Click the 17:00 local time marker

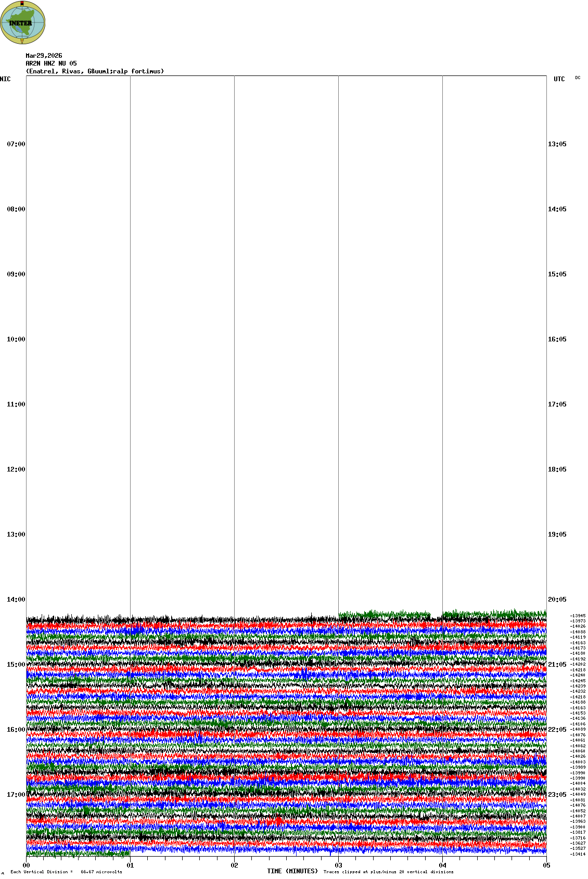pyautogui.click(x=16, y=795)
